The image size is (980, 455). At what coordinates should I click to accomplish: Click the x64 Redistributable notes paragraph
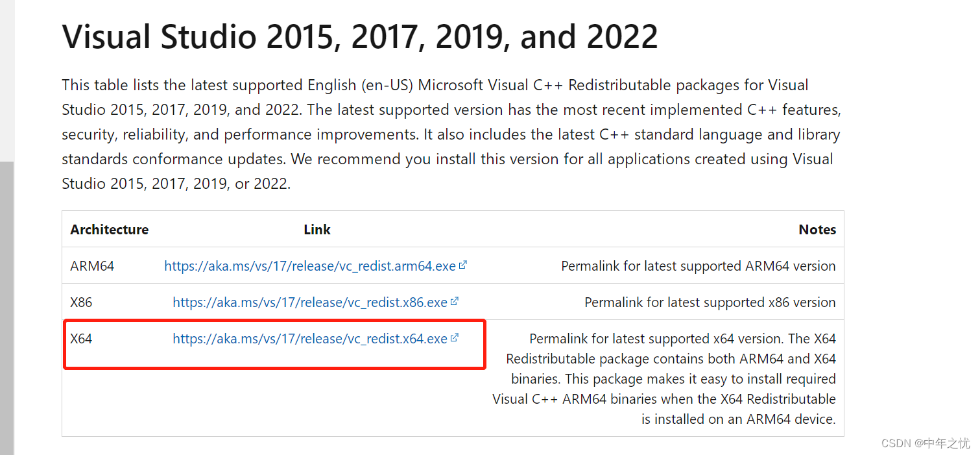[x=664, y=378]
